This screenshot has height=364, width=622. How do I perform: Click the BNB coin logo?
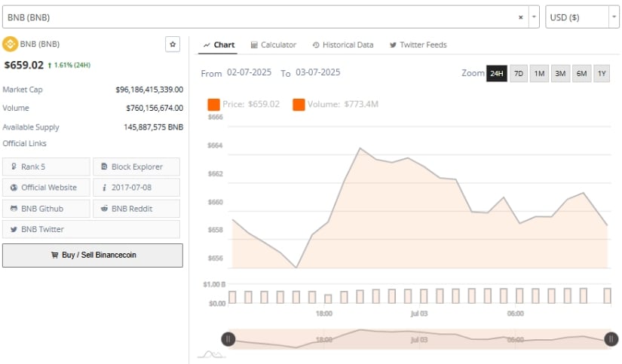coord(10,44)
